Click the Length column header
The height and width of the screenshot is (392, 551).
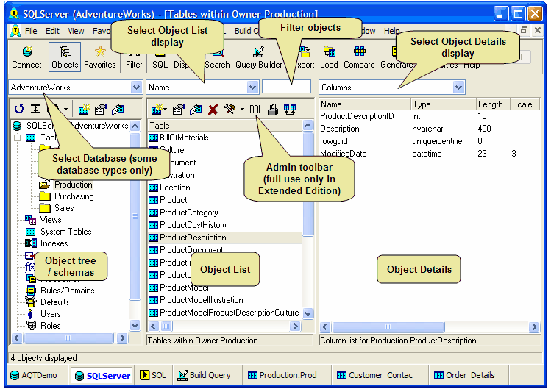(x=493, y=104)
